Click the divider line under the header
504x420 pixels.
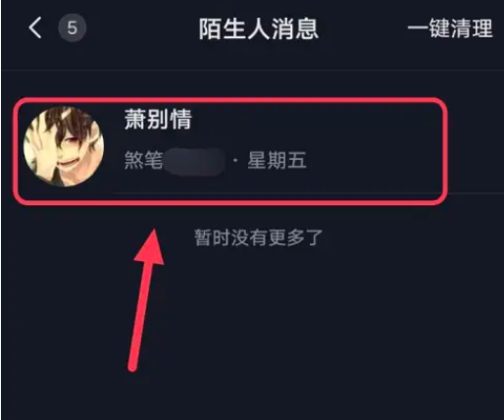click(x=252, y=70)
